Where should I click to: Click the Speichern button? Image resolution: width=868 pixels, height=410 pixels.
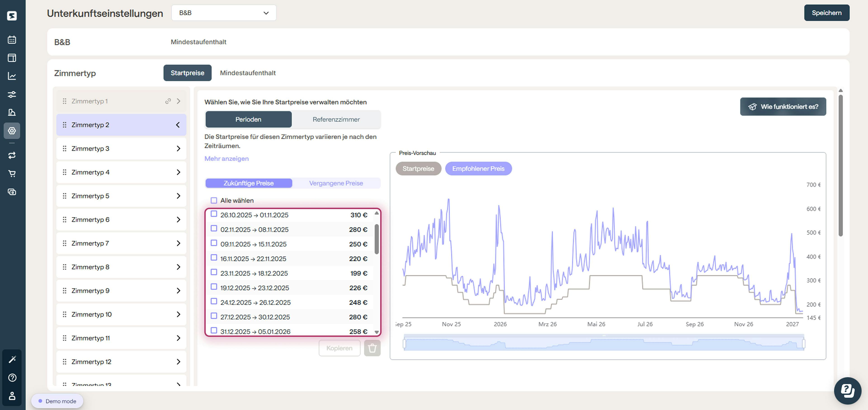point(827,13)
